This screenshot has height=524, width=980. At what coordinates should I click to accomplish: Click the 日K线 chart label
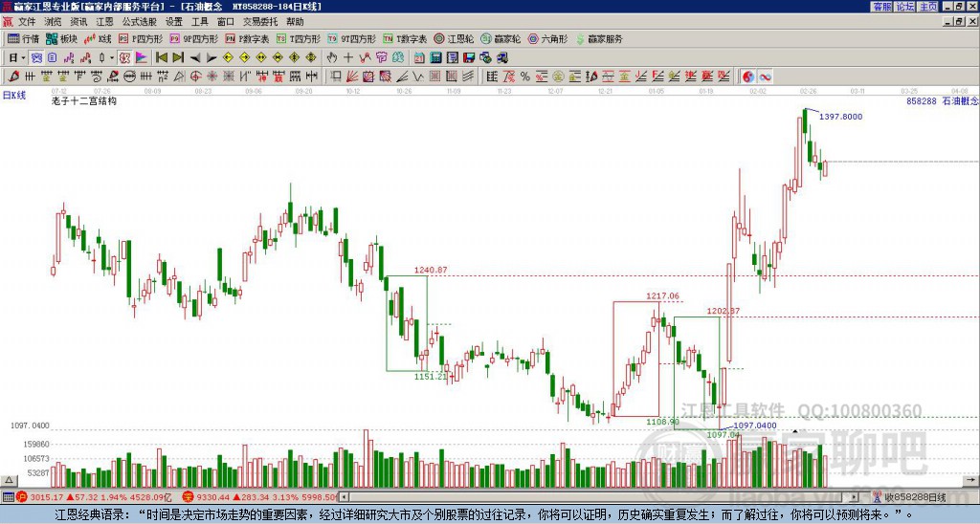tap(14, 96)
